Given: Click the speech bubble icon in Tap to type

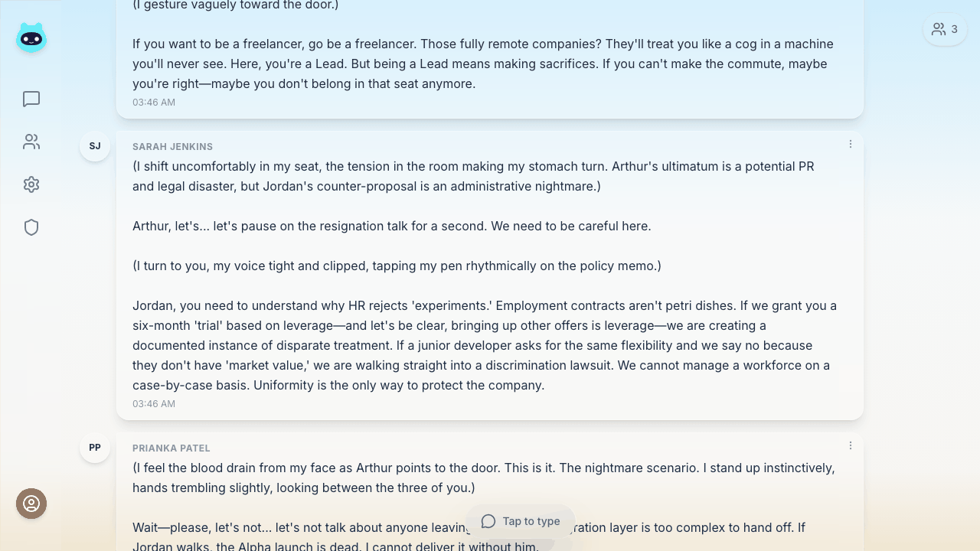Looking at the screenshot, I should (488, 521).
